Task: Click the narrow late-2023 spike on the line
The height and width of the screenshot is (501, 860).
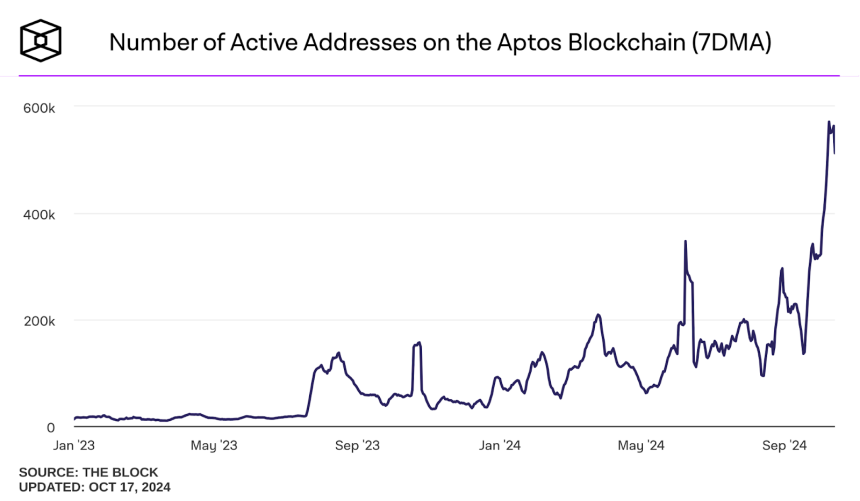Action: click(x=418, y=343)
